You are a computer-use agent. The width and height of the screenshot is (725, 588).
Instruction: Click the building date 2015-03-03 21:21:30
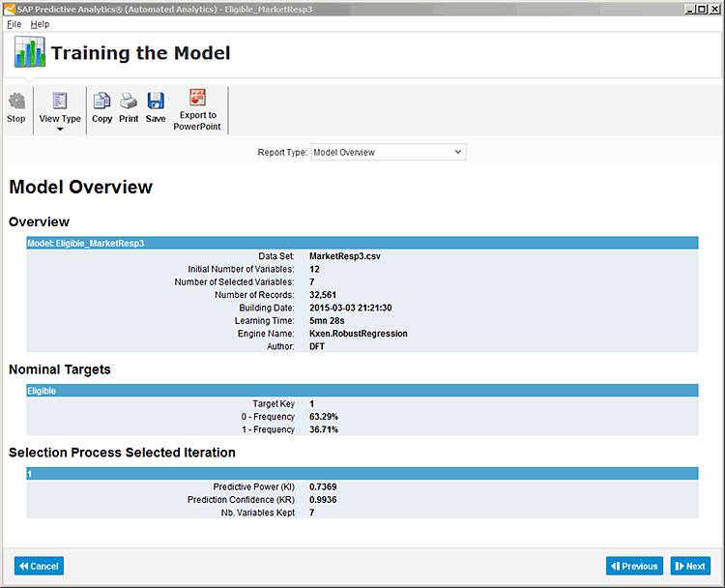click(x=351, y=308)
